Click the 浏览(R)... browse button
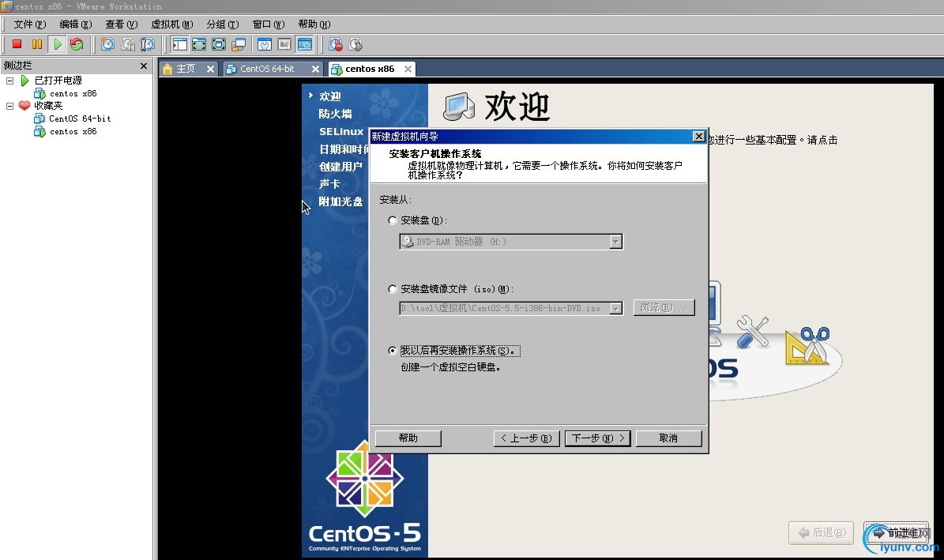Image resolution: width=944 pixels, height=560 pixels. click(664, 307)
